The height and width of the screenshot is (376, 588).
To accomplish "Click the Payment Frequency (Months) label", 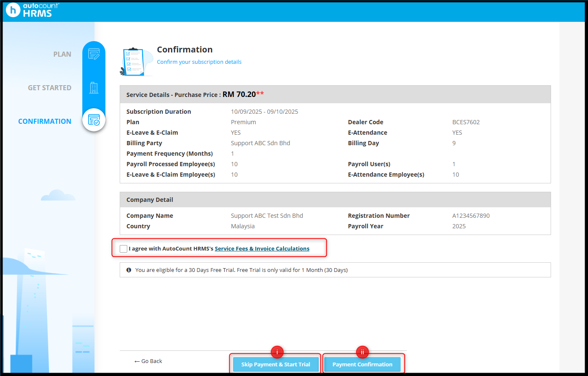I will [x=170, y=154].
